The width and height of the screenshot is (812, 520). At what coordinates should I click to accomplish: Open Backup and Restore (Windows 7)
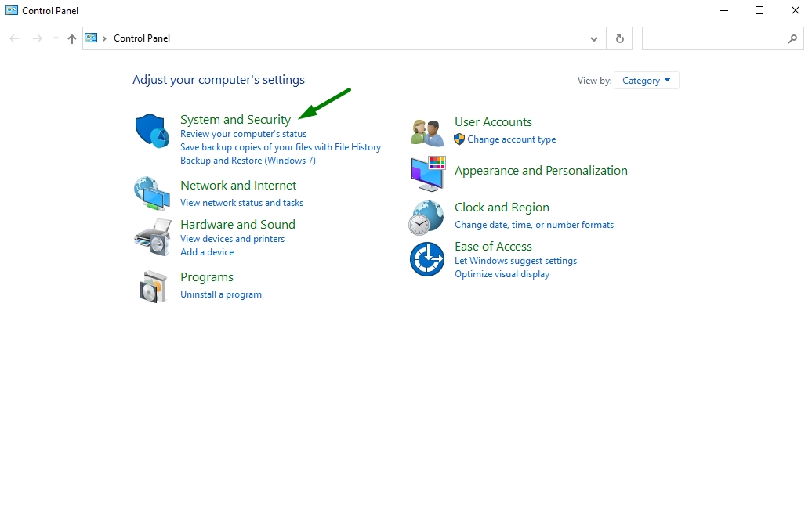(x=248, y=161)
